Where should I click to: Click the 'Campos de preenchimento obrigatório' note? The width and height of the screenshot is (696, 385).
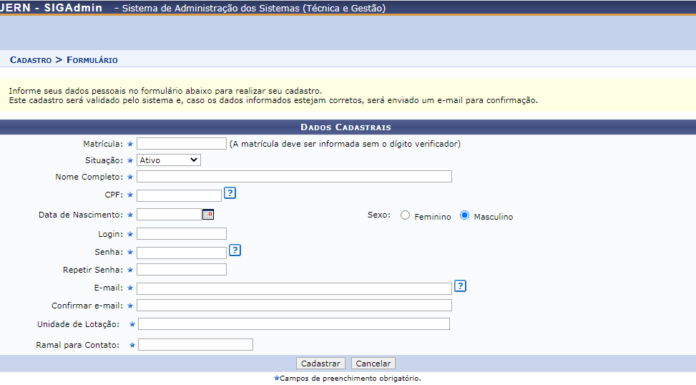click(x=347, y=378)
